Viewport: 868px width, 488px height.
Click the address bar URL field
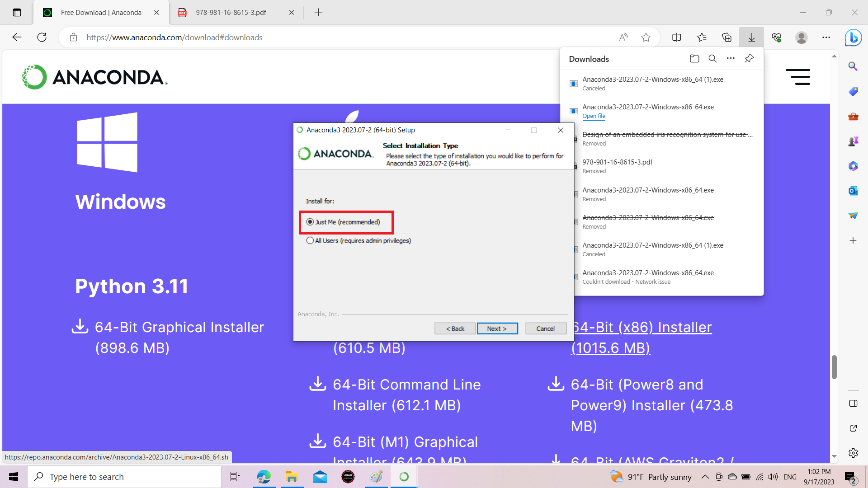[348, 38]
